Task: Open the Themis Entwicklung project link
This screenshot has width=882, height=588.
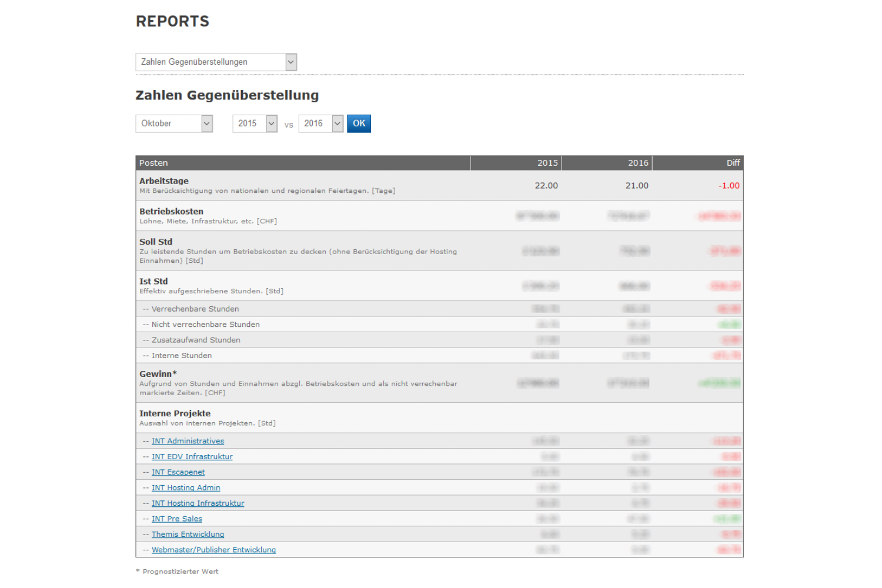Action: point(188,534)
